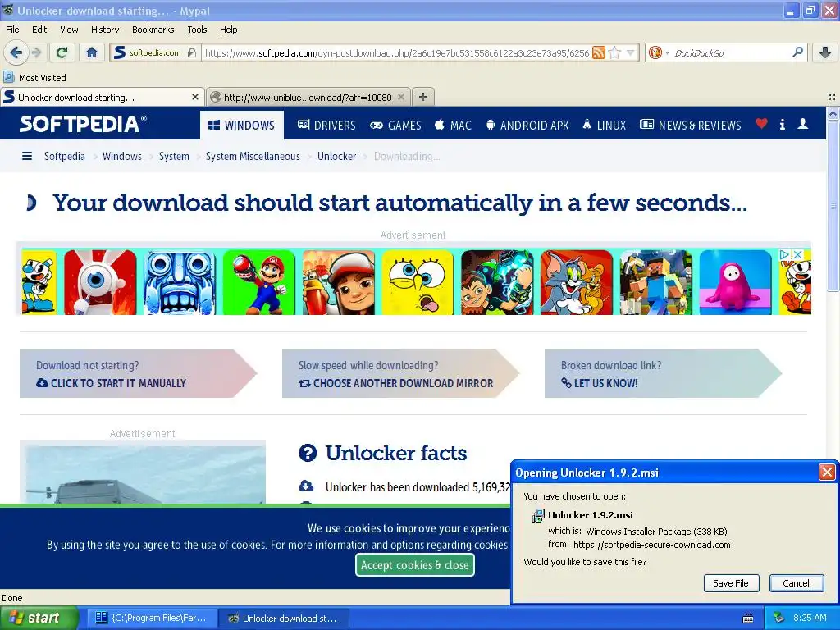Click the Unlocker 1.9.2.msi file icon
Viewport: 840px width, 630px height.
537,515
